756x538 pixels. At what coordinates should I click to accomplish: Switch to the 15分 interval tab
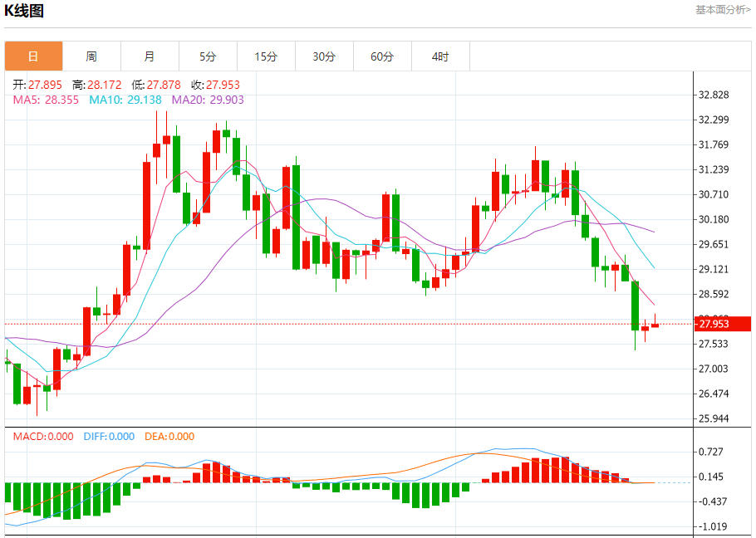[266, 56]
